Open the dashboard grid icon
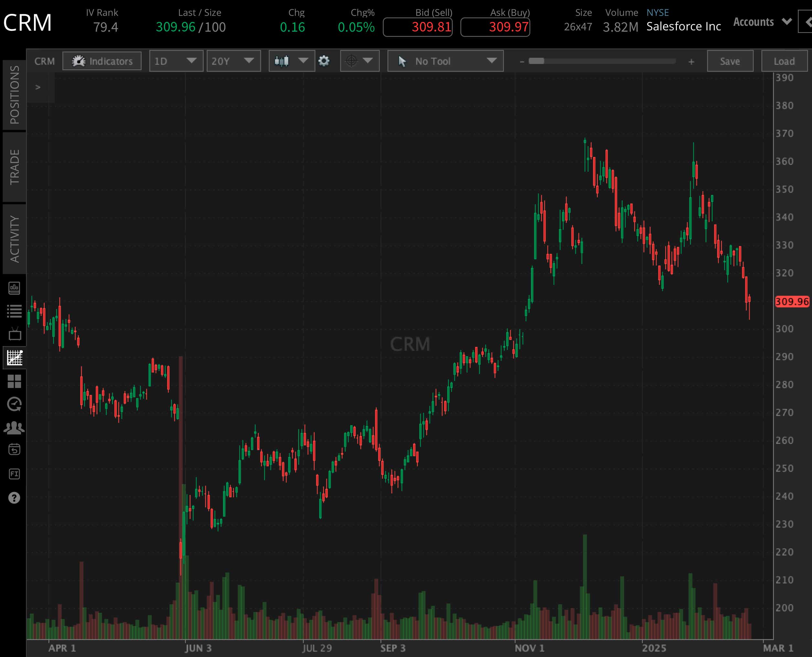This screenshot has width=812, height=657. click(x=15, y=381)
